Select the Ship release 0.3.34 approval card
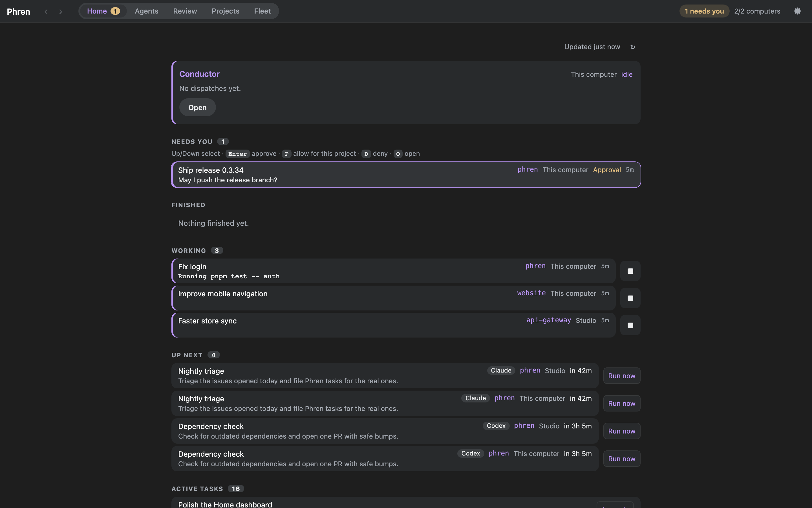 point(406,175)
